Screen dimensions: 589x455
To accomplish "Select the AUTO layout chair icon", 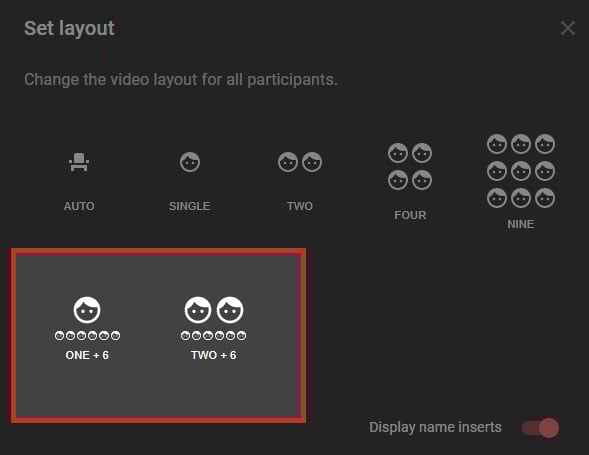I will point(79,162).
